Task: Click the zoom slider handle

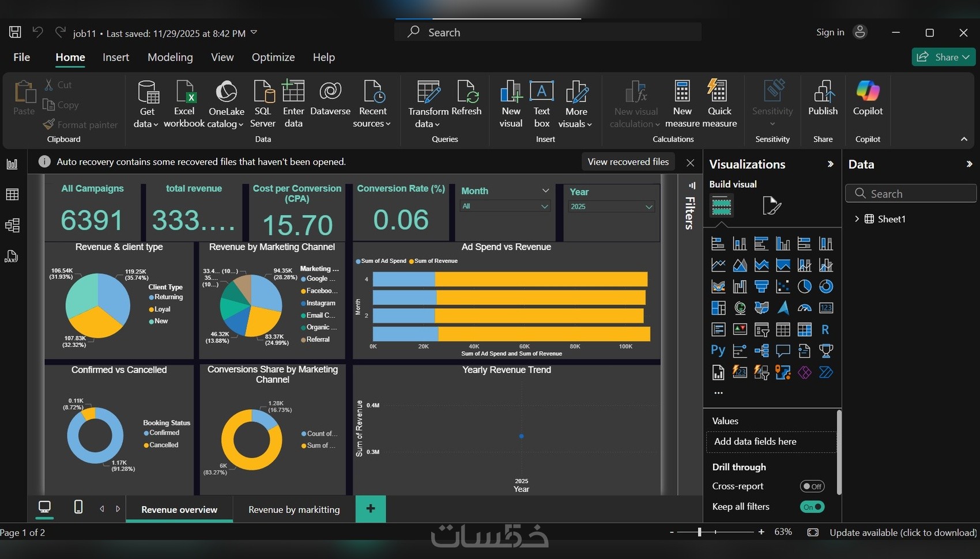Action: pos(699,532)
